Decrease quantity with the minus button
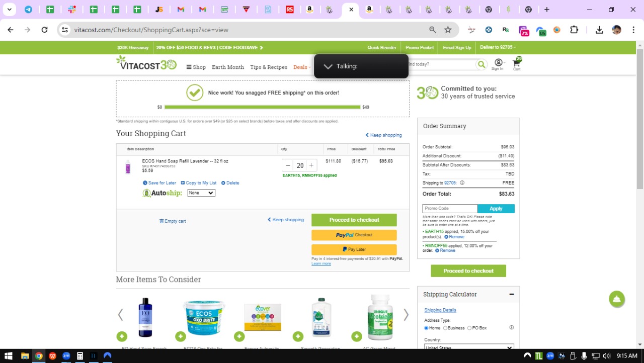This screenshot has width=644, height=363. pyautogui.click(x=288, y=165)
